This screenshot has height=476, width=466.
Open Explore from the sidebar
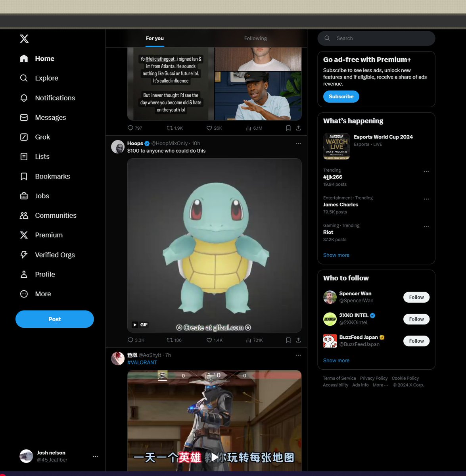(x=39, y=78)
